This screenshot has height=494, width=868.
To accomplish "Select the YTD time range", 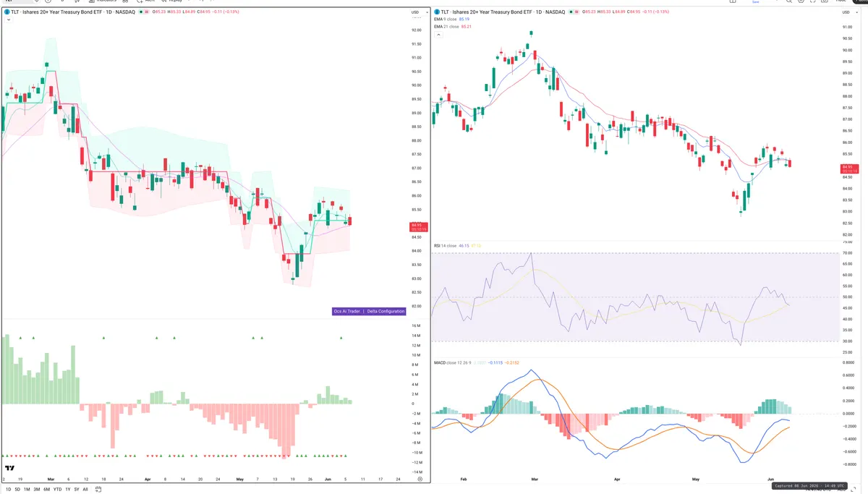I will (x=57, y=490).
